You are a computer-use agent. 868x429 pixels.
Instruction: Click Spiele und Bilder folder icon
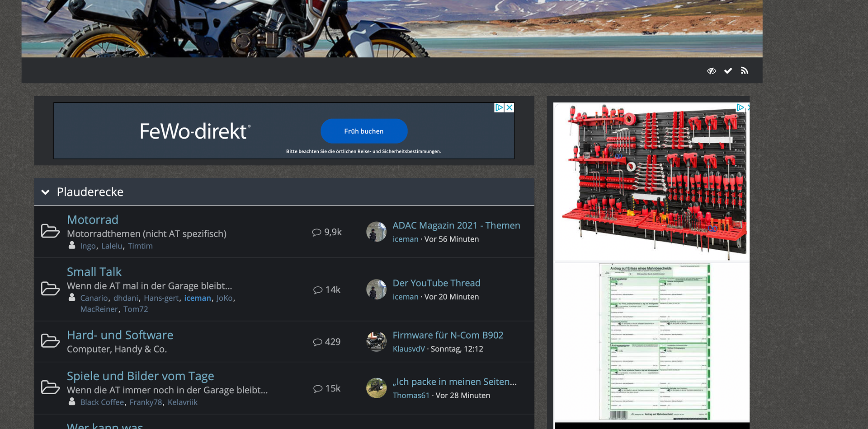coord(50,387)
